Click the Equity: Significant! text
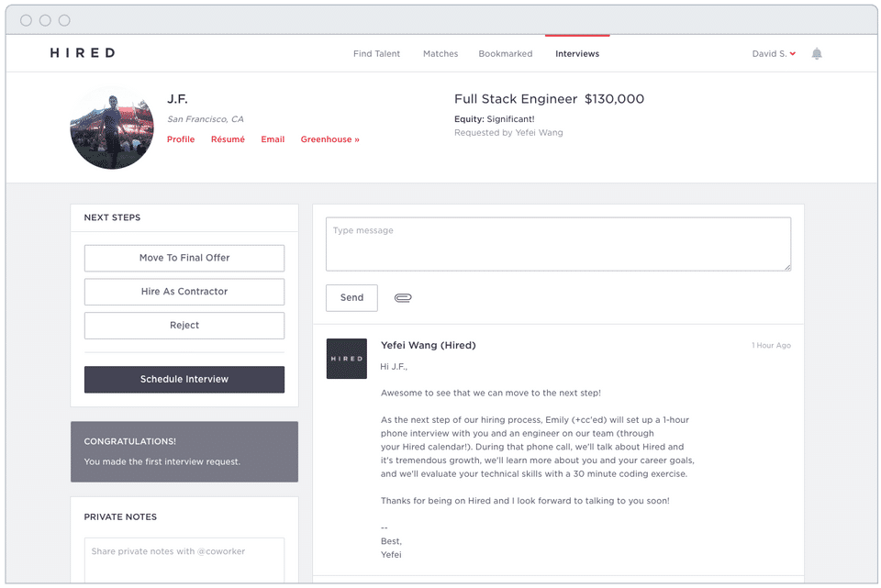Viewport: 881px width, 588px height. (494, 119)
